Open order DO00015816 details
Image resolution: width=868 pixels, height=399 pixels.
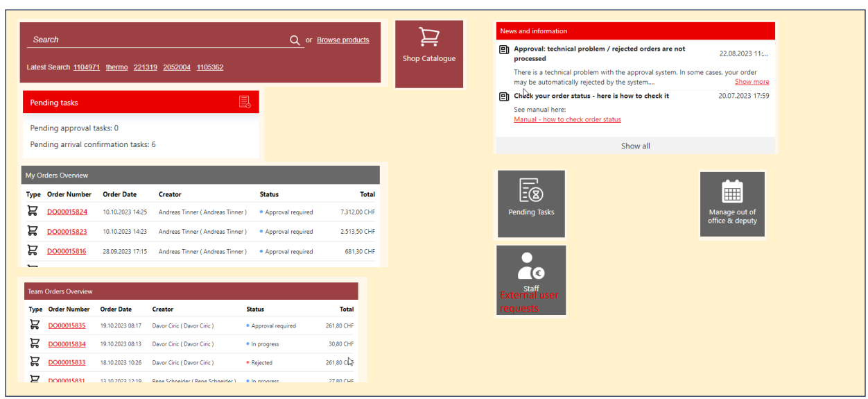click(67, 251)
